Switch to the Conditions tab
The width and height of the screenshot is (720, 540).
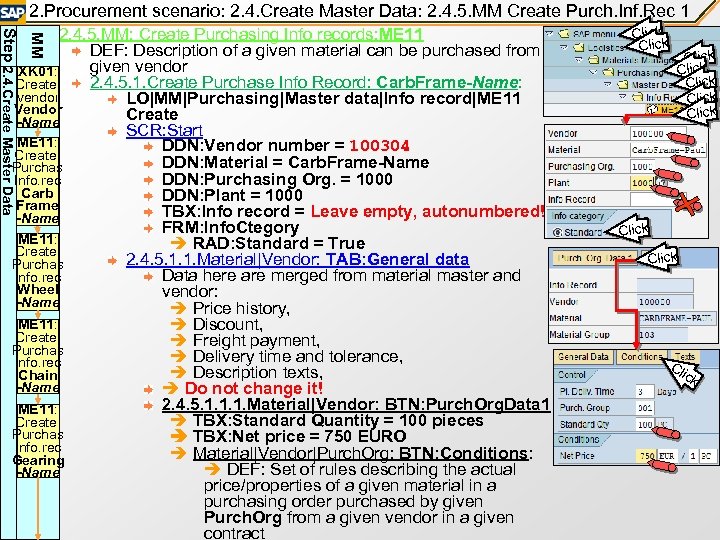(x=641, y=357)
